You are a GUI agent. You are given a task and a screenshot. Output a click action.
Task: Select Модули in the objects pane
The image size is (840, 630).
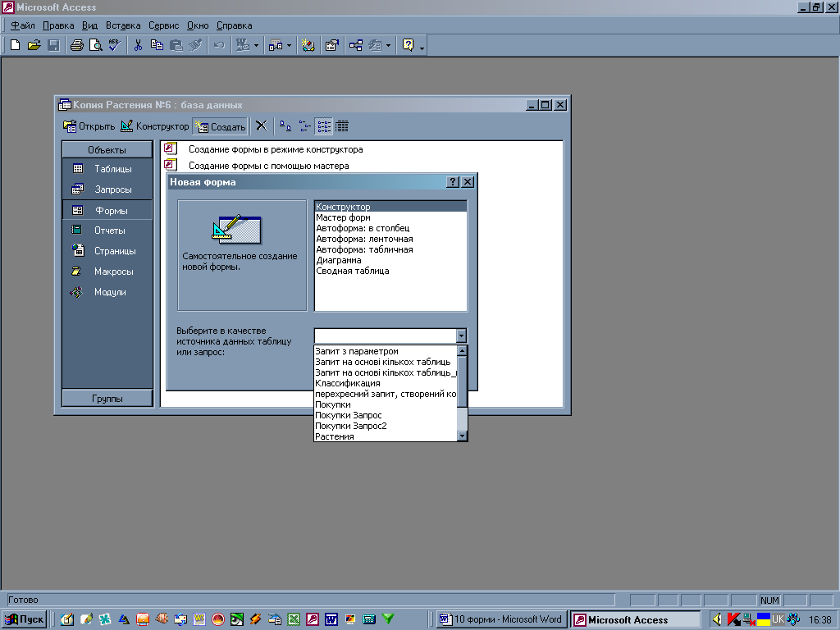[107, 292]
